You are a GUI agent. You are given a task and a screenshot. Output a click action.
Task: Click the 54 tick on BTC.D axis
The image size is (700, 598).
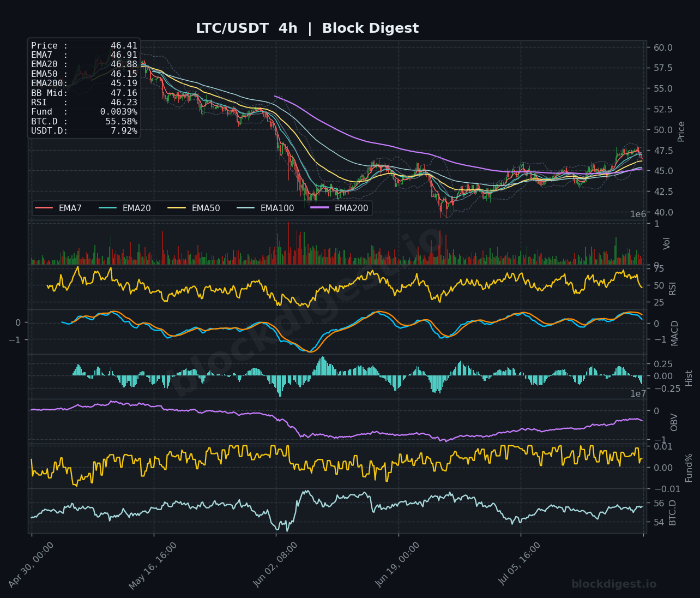pyautogui.click(x=658, y=522)
